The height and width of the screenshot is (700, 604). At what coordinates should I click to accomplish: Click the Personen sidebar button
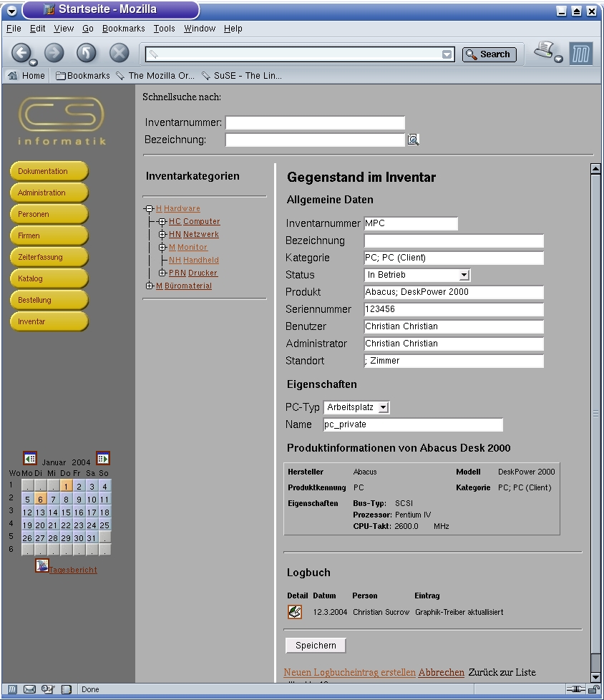[49, 214]
